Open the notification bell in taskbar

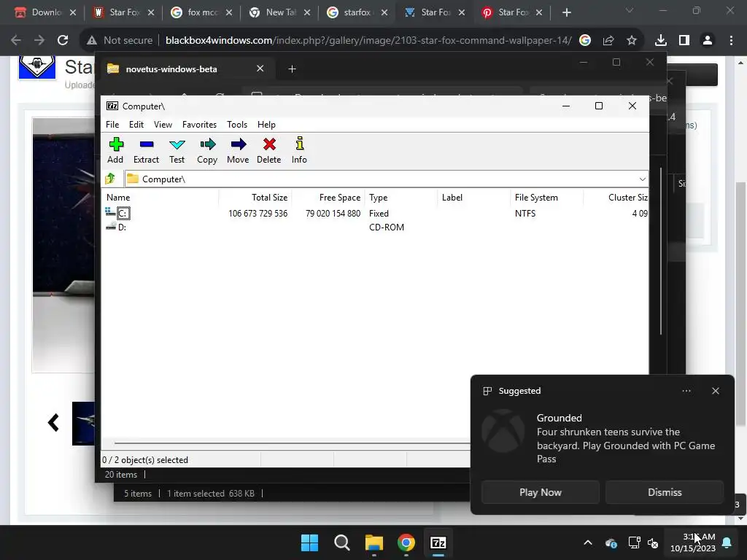tap(727, 542)
